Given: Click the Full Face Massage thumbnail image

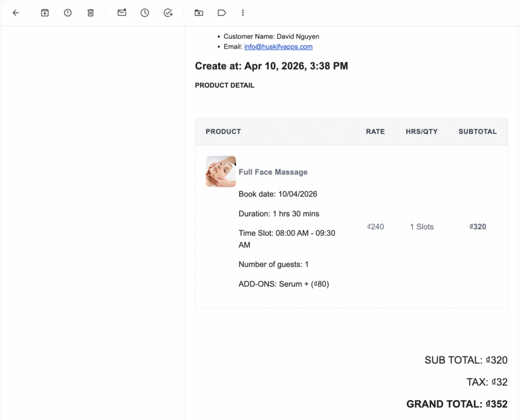Looking at the screenshot, I should (220, 171).
